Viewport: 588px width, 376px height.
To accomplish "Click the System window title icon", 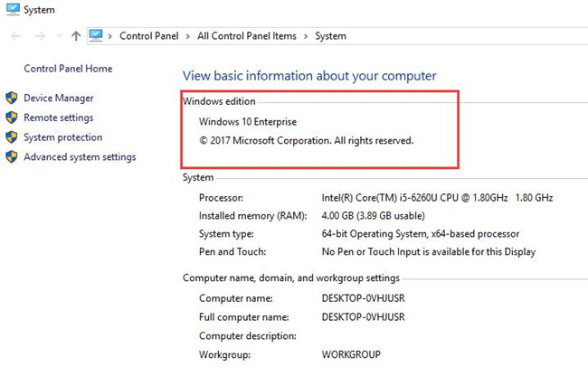I will (x=13, y=9).
